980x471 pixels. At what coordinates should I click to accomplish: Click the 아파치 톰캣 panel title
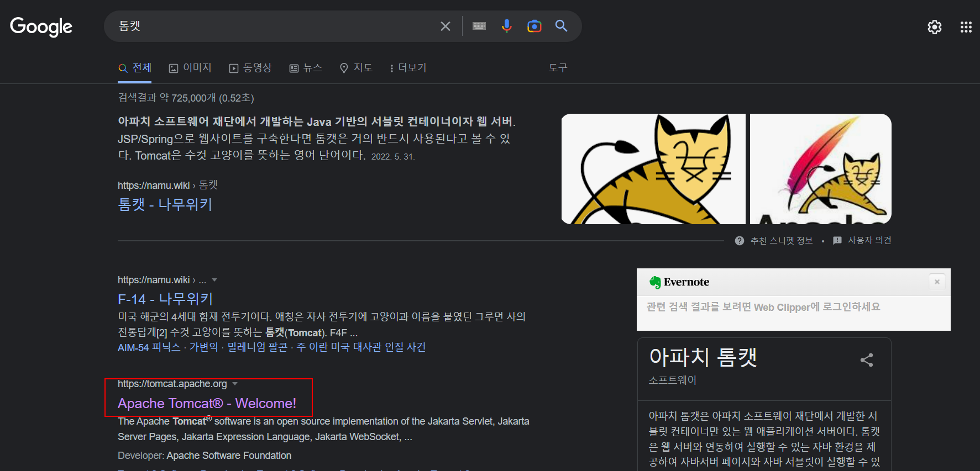(703, 357)
